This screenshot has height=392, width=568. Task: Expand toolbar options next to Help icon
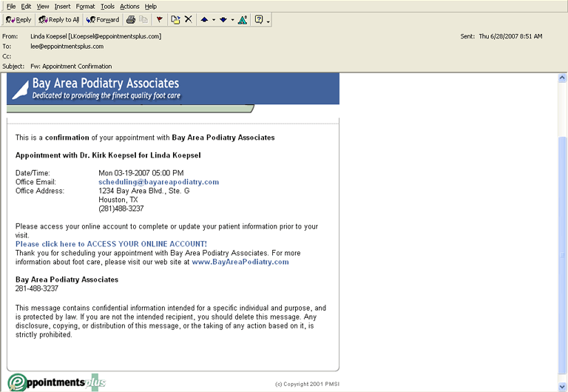pos(268,20)
